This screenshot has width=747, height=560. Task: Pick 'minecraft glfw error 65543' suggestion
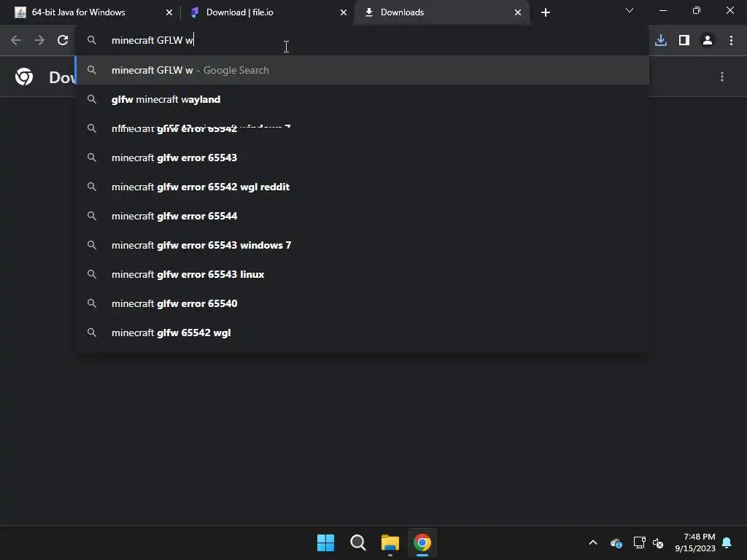(362, 157)
